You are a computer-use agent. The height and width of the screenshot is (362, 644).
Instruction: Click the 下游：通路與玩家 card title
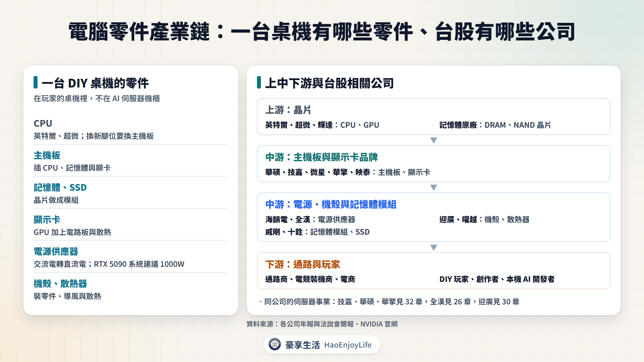pos(303,264)
